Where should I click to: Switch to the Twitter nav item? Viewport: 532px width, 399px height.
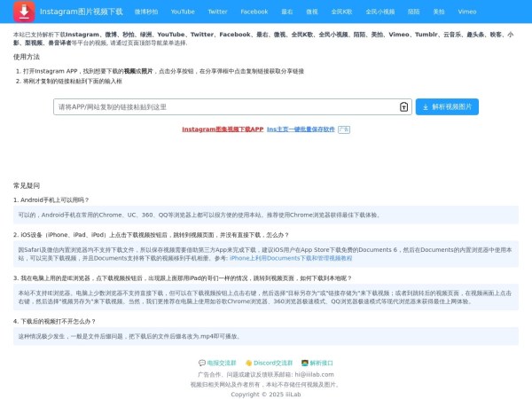coord(217,12)
